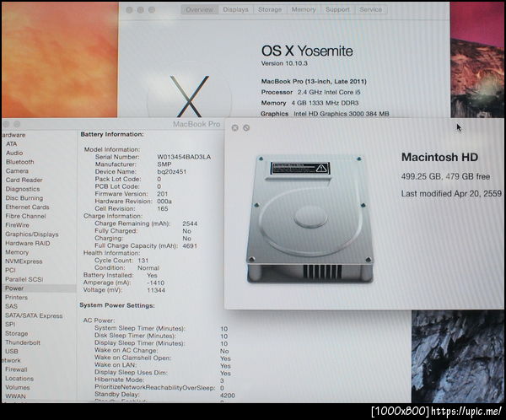The width and height of the screenshot is (506, 420).
Task: Select Camera in the sidebar
Action: (17, 170)
